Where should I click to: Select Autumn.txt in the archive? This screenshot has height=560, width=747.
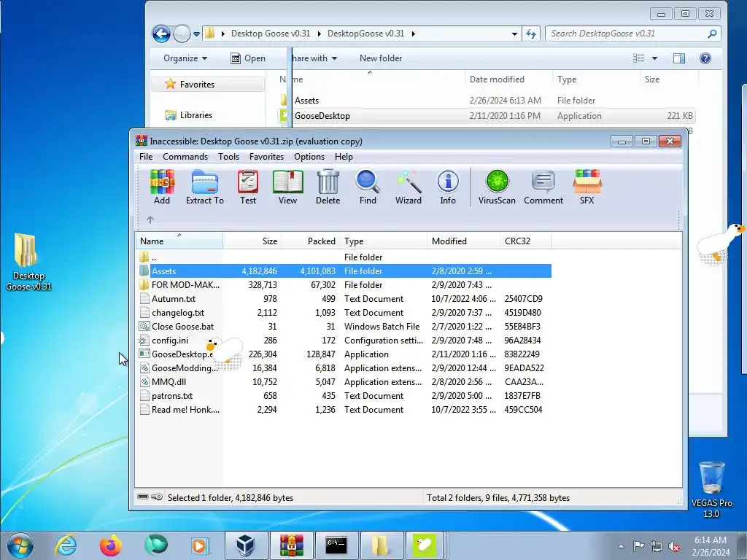[x=344, y=298]
